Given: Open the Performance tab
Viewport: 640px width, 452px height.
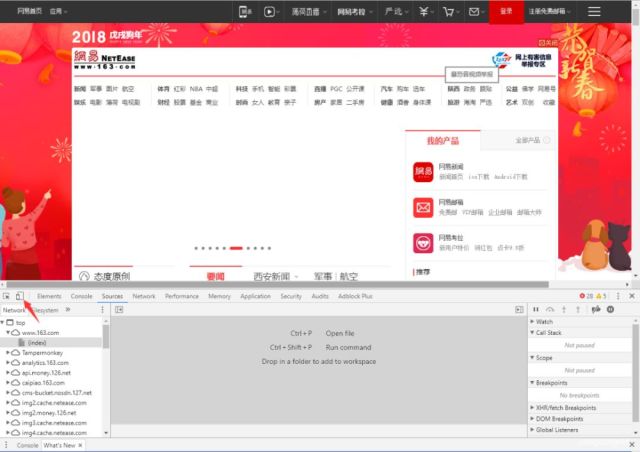Looking at the screenshot, I should pos(182,296).
